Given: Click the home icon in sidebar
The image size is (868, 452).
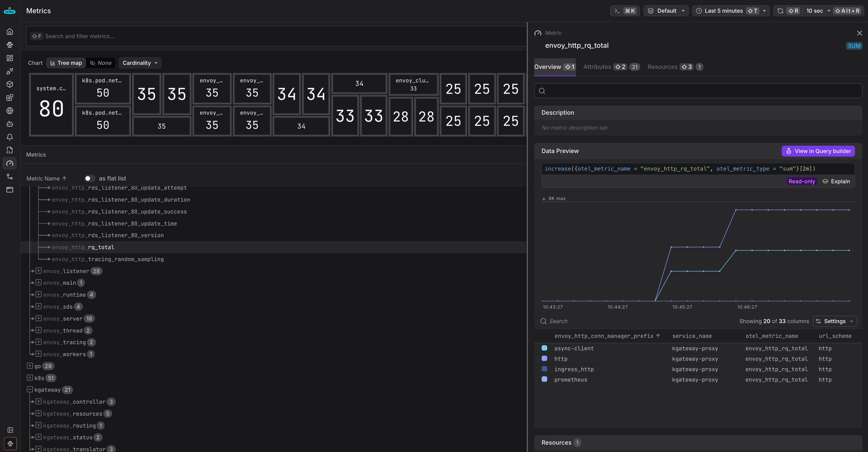Looking at the screenshot, I should click(10, 32).
